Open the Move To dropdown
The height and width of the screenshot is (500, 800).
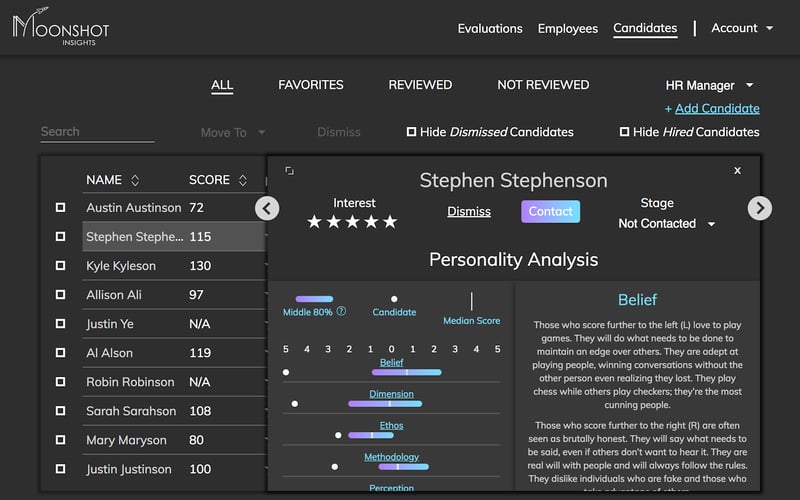coord(233,133)
